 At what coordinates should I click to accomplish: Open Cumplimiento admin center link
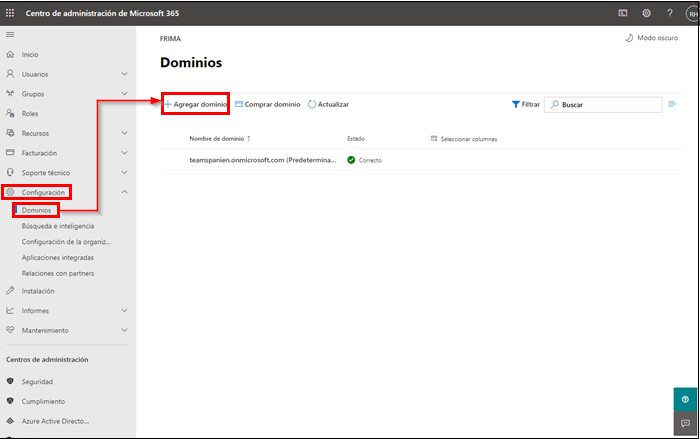tap(43, 401)
